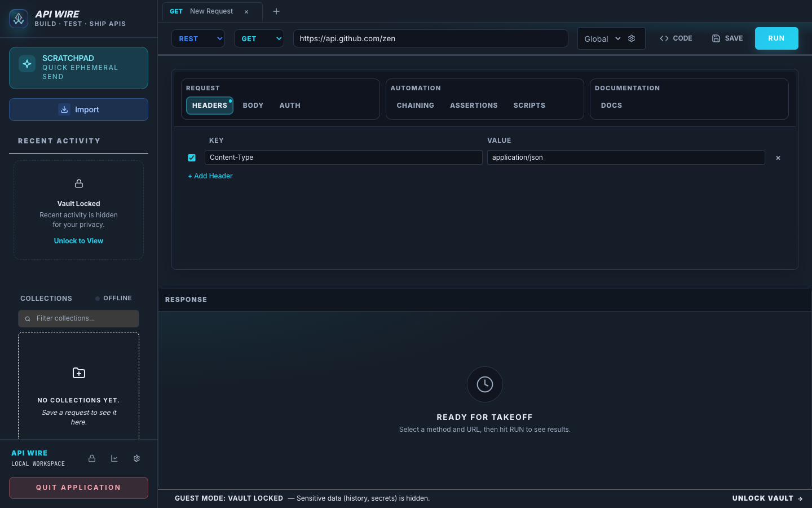Viewport: 812px width, 508px height.
Task: Click the Code generation icon
Action: (664, 38)
